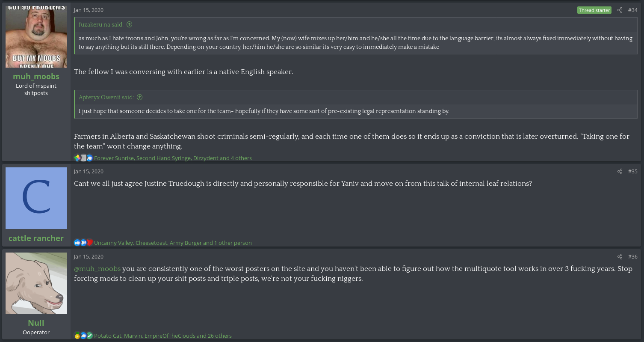Click share icon on post #34

[620, 10]
